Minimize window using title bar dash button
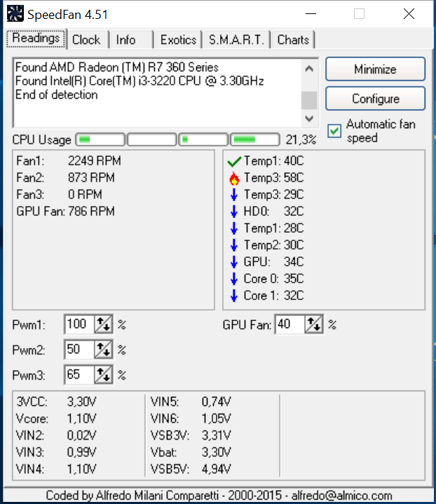This screenshot has height=504, width=436. coord(311,14)
